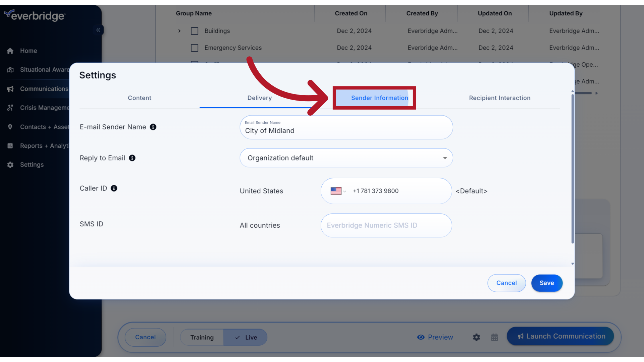The width and height of the screenshot is (644, 362).
Task: Click into Email Sender Name field
Action: 346,127
